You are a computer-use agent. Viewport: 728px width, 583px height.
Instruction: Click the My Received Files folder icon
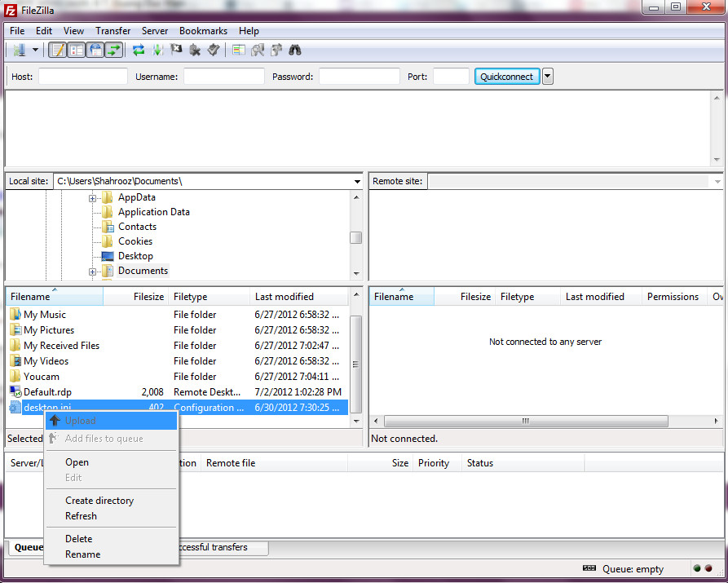(15, 345)
